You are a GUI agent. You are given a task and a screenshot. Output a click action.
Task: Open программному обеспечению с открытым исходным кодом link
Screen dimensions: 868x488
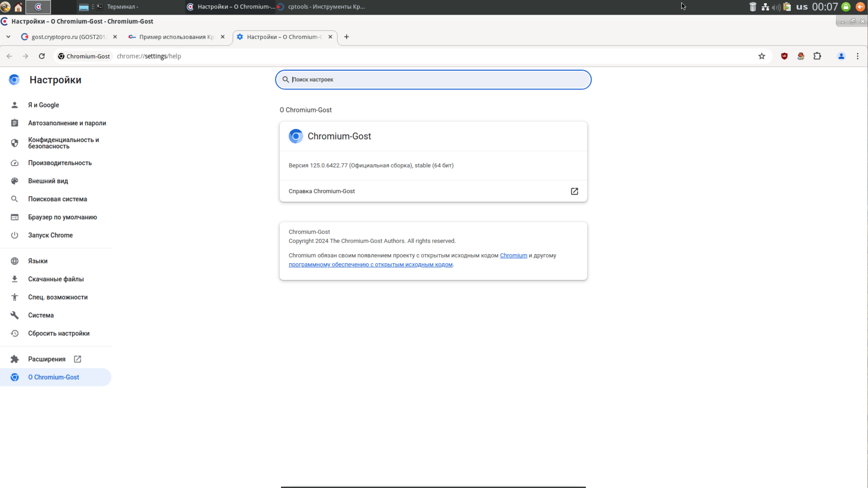[370, 264]
